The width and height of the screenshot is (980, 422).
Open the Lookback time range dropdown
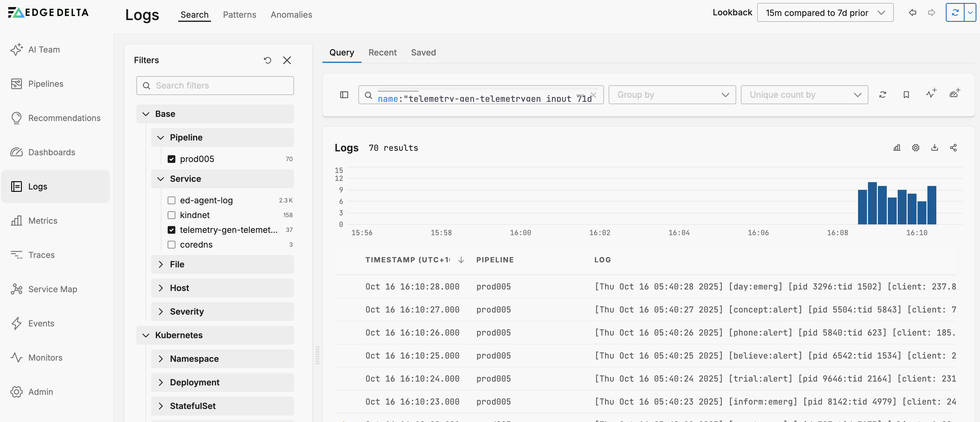pyautogui.click(x=825, y=13)
